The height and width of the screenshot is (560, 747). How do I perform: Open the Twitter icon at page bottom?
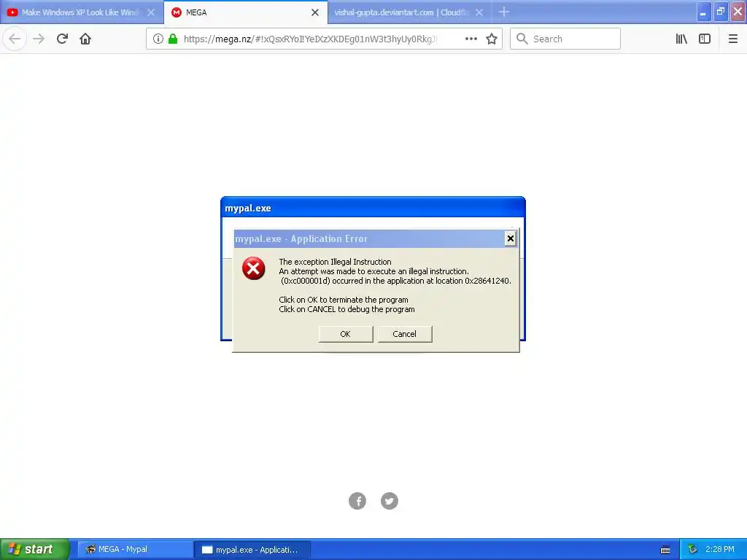390,501
